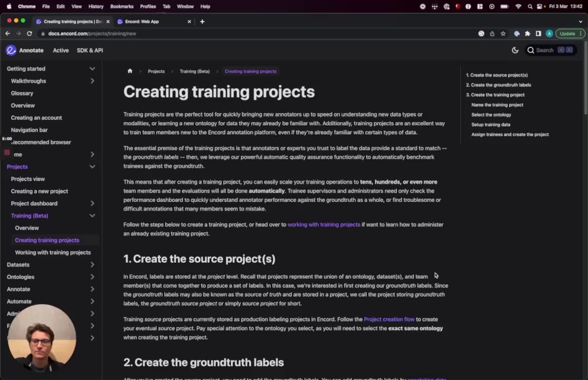Open the History menu
Screen dimensions: 588x380
tap(96, 6)
